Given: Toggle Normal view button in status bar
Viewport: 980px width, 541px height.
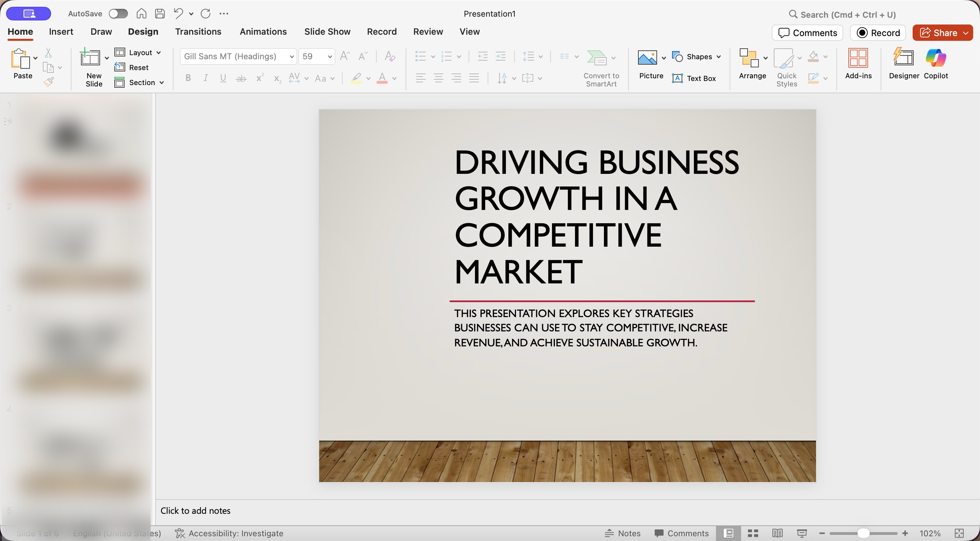Looking at the screenshot, I should coord(728,533).
